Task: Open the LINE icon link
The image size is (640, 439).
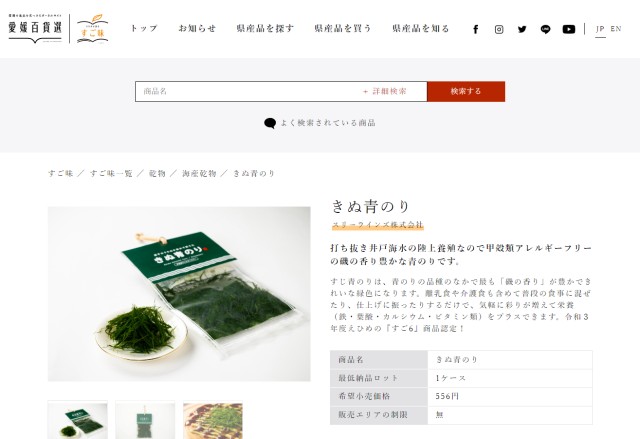Action: (x=545, y=29)
